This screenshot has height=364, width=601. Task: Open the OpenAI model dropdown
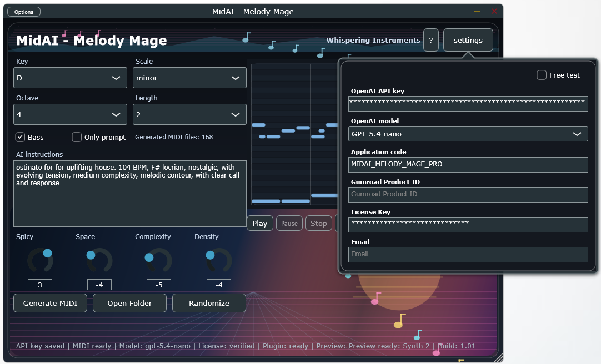point(468,134)
